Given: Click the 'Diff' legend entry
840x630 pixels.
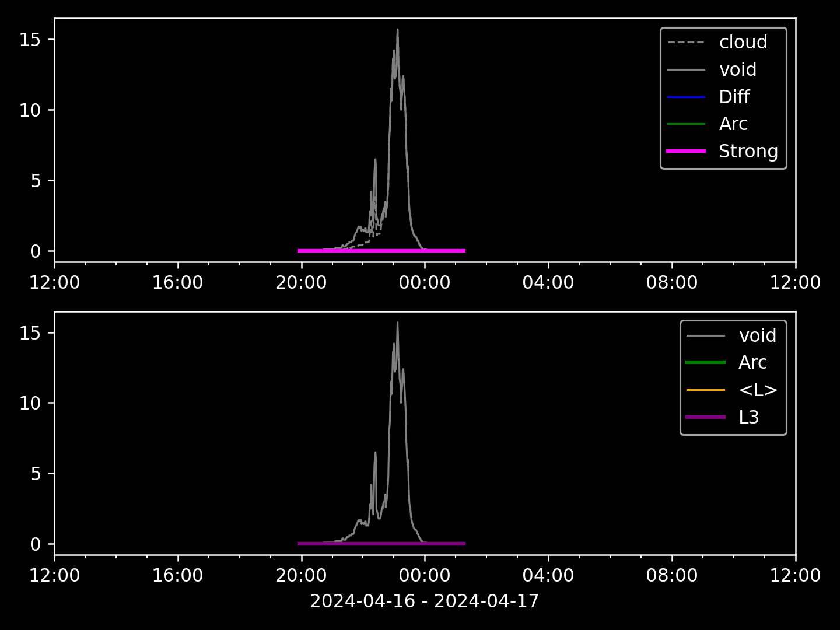Looking at the screenshot, I should coord(734,97).
